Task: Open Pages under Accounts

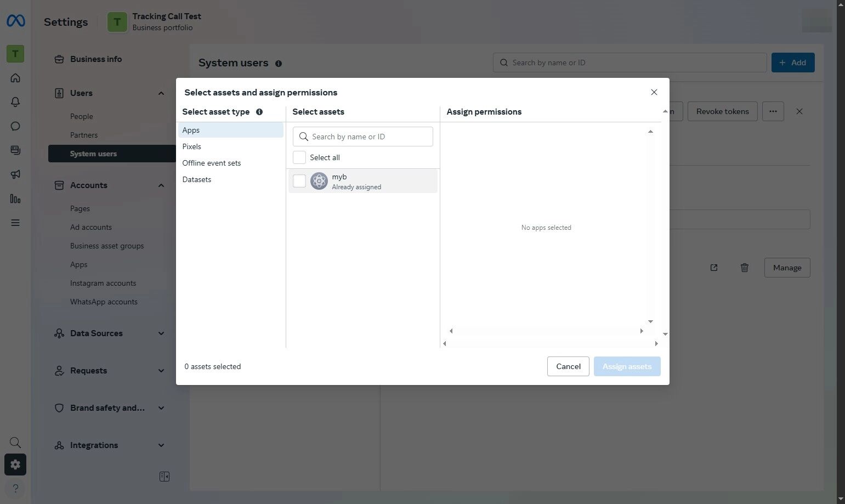Action: pos(80,208)
